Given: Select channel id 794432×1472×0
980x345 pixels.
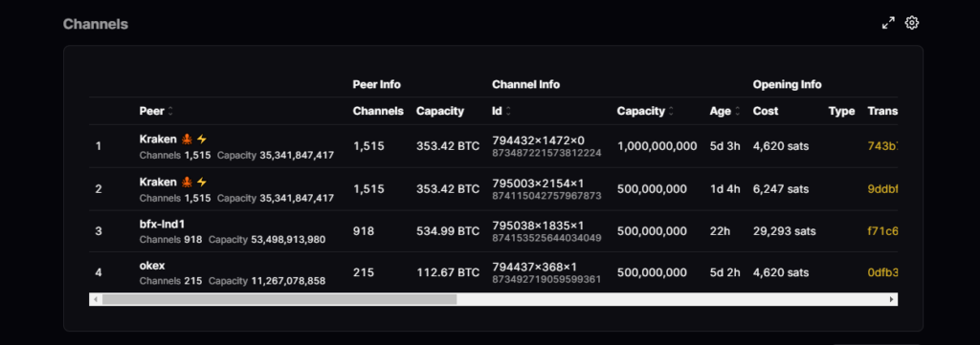Looking at the screenshot, I should click(x=538, y=140).
